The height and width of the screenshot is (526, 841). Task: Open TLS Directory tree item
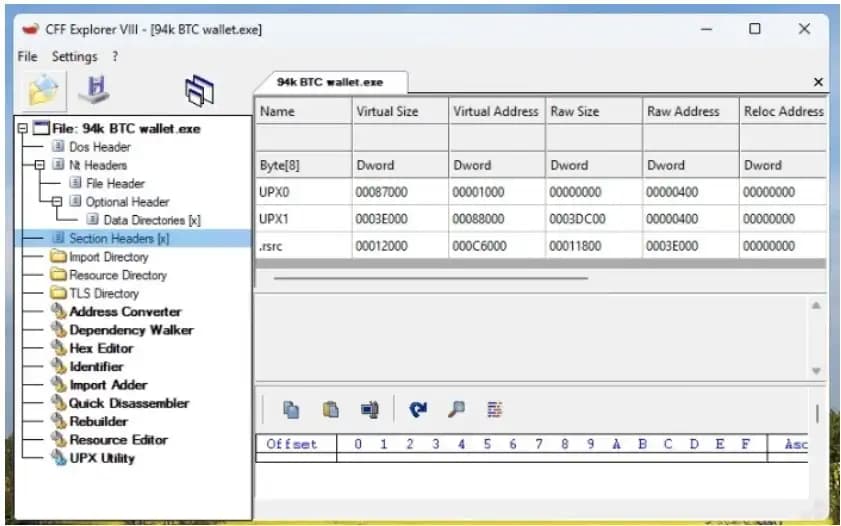(104, 293)
